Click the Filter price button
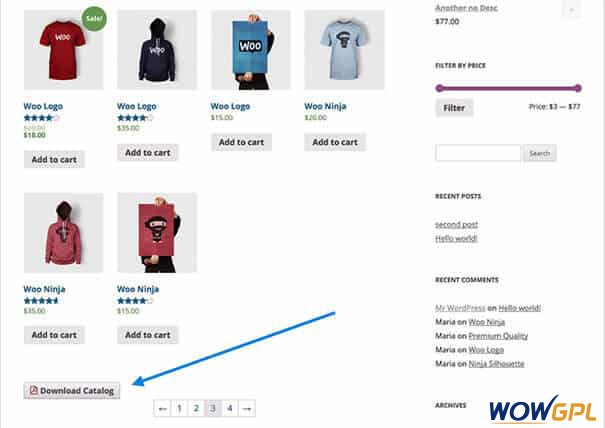Viewport: 605px width, 428px height. point(454,108)
